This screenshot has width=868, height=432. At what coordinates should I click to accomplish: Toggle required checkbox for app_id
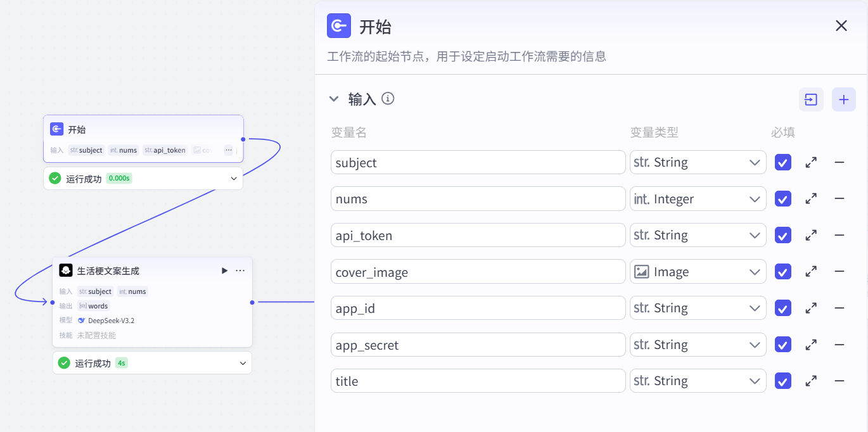[x=783, y=308]
